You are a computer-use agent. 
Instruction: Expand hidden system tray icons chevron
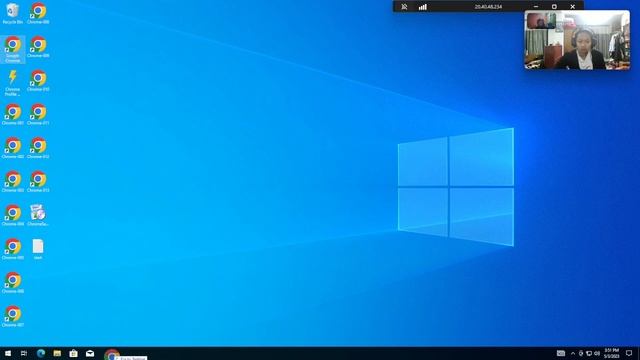pos(573,353)
